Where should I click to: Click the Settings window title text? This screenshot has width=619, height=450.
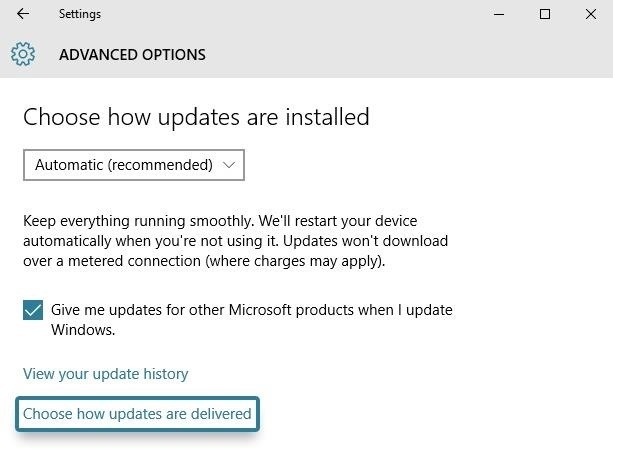(80, 14)
